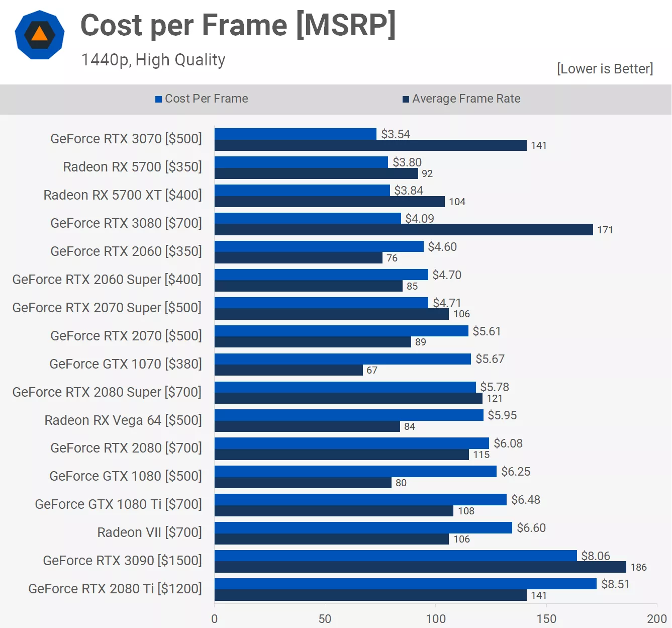Select the Cost Per Frame legend label

click(x=206, y=99)
